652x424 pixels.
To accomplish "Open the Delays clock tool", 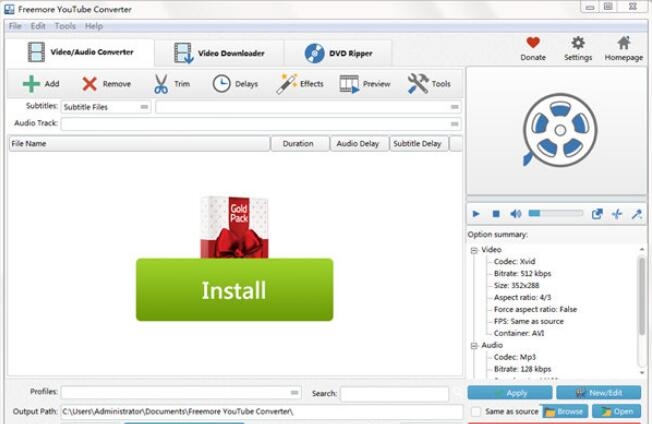I will pos(221,84).
